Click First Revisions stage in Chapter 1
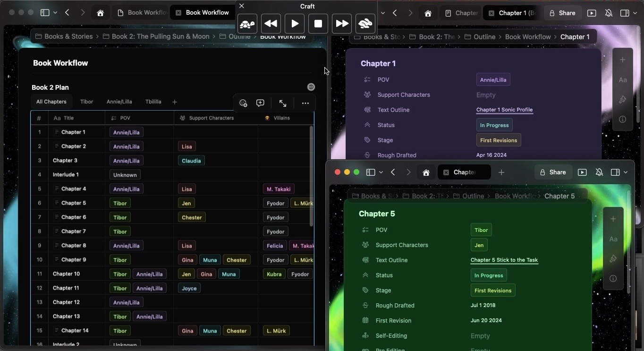Screen dimensions: 644x351 point(499,140)
